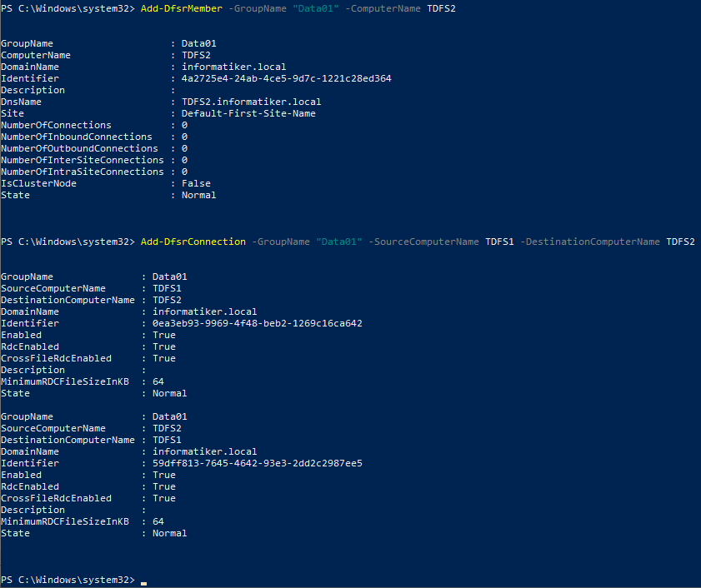Click the "Data01" string in first command
701x588 pixels.
point(316,8)
